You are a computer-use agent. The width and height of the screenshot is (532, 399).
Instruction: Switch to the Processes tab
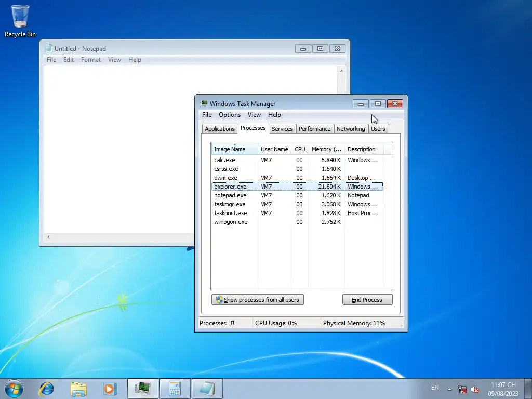click(x=253, y=128)
